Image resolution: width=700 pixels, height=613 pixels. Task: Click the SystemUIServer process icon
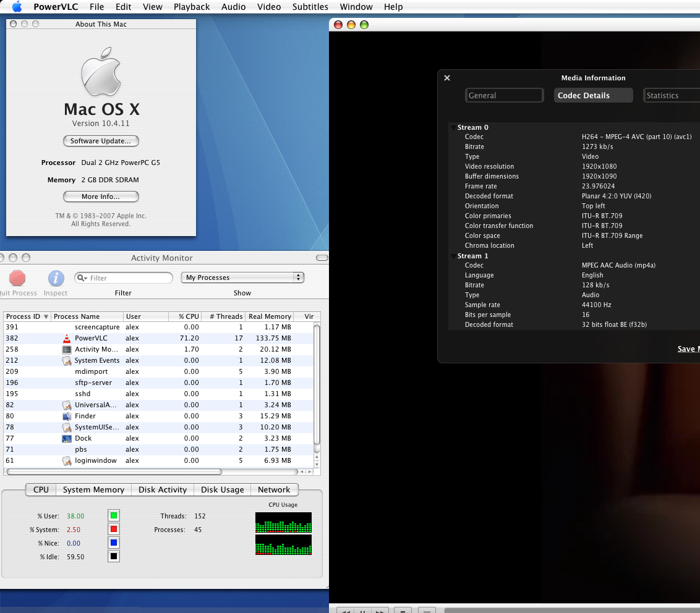tap(67, 428)
